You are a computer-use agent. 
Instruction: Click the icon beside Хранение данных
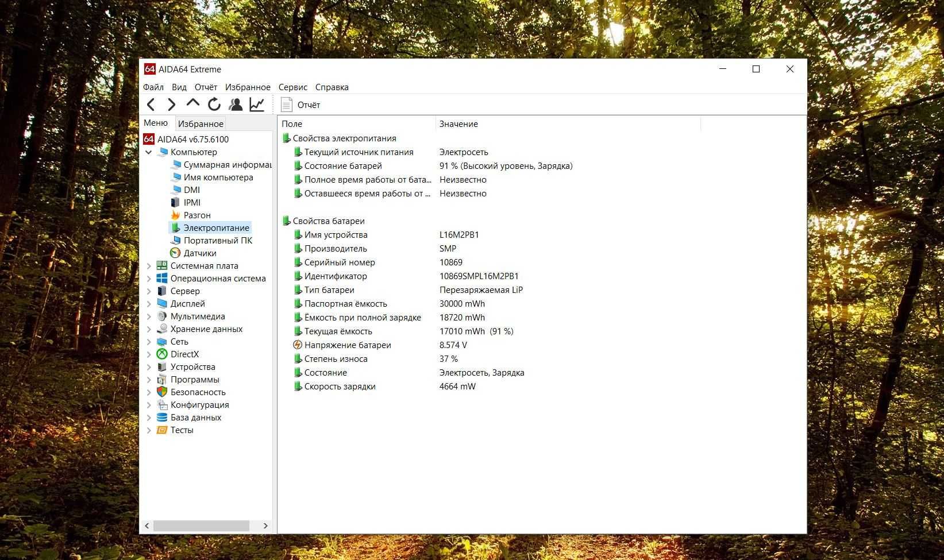[162, 329]
